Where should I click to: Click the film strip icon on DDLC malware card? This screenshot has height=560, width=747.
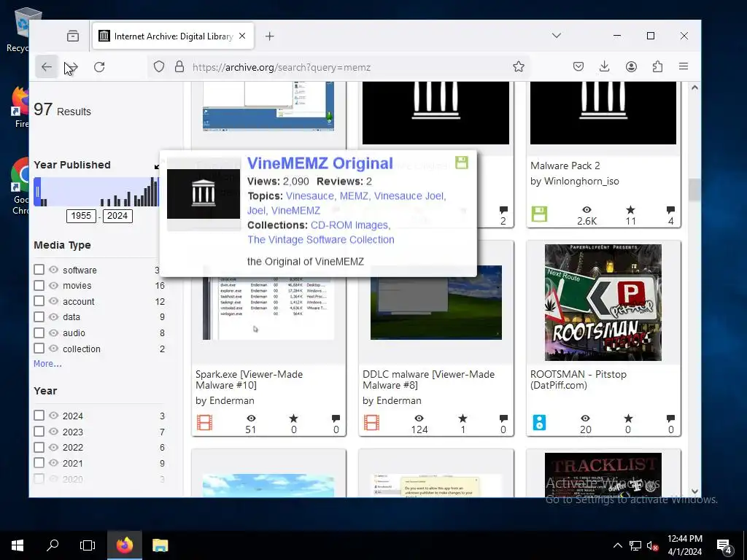pos(371,422)
